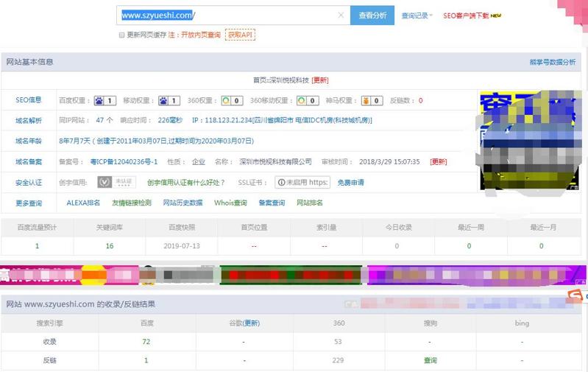The image size is (588, 372).
Task: Click the 360移动权重 icon badge
Action: click(308, 101)
